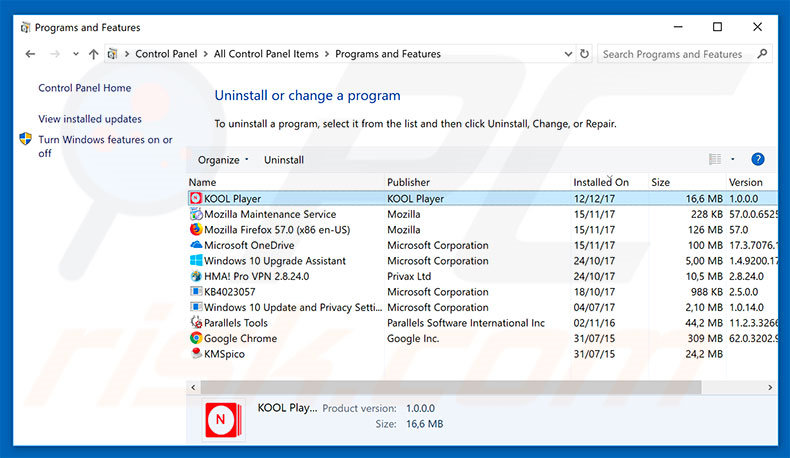790x458 pixels.
Task: Open Turn Windows features on or off
Action: pyautogui.click(x=105, y=146)
